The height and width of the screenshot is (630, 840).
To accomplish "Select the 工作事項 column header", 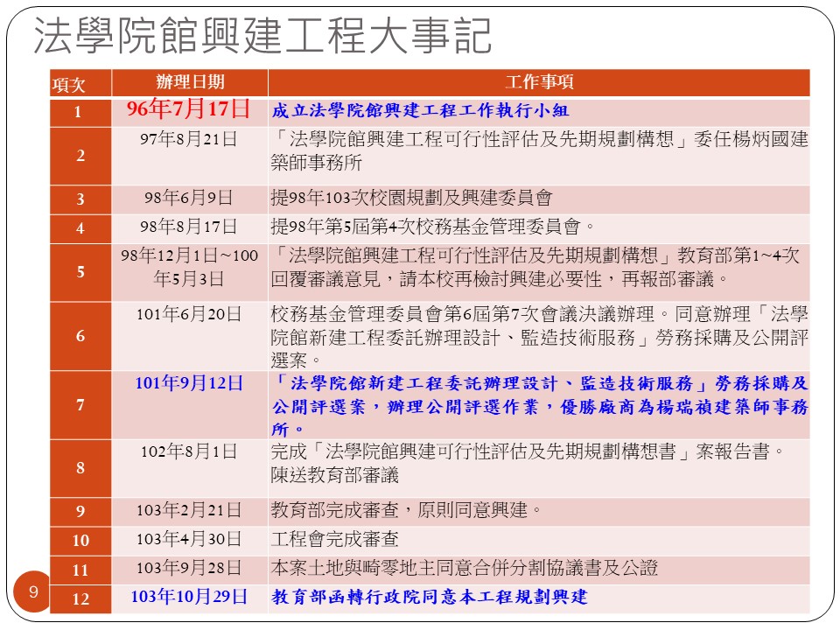I will (539, 82).
